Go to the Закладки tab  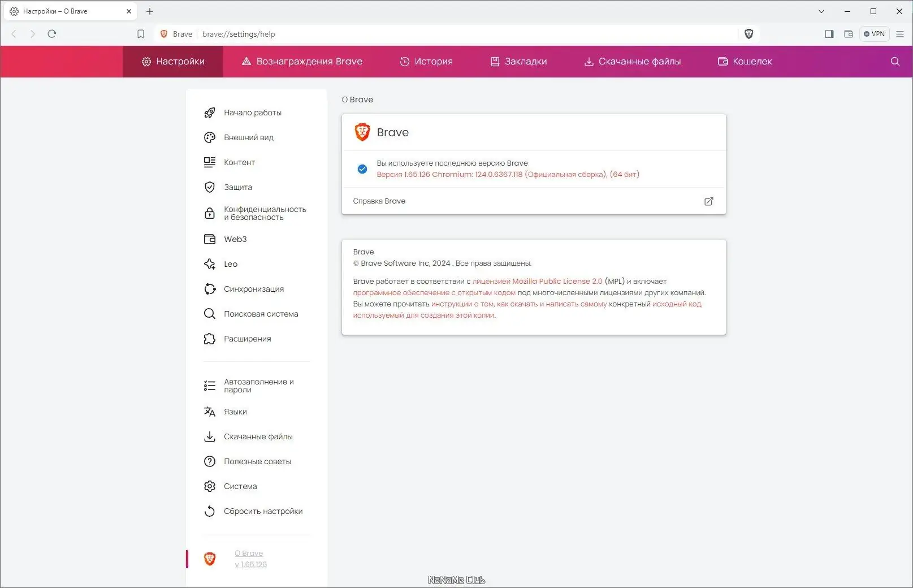[518, 62]
